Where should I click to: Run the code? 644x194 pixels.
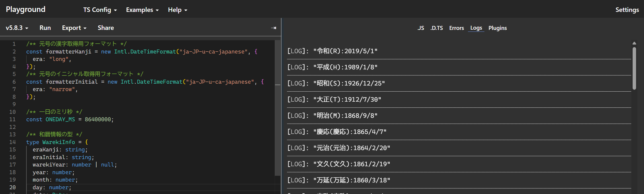click(x=45, y=28)
